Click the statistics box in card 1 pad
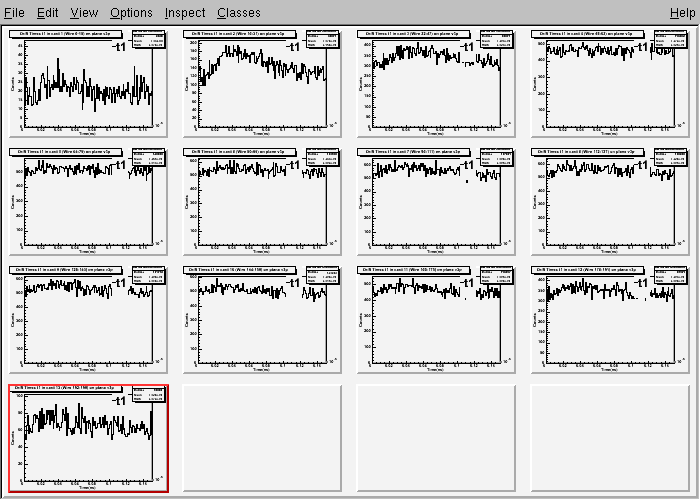The image size is (700, 500). 149,39
